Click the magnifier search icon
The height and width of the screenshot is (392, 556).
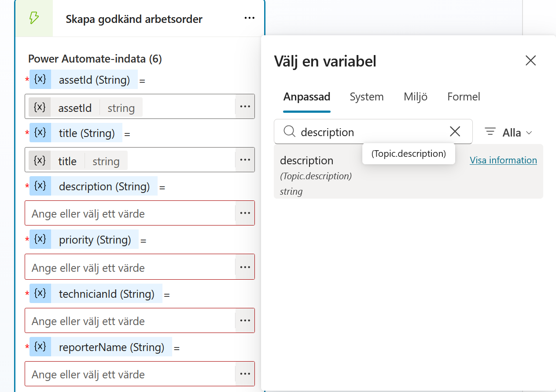289,131
